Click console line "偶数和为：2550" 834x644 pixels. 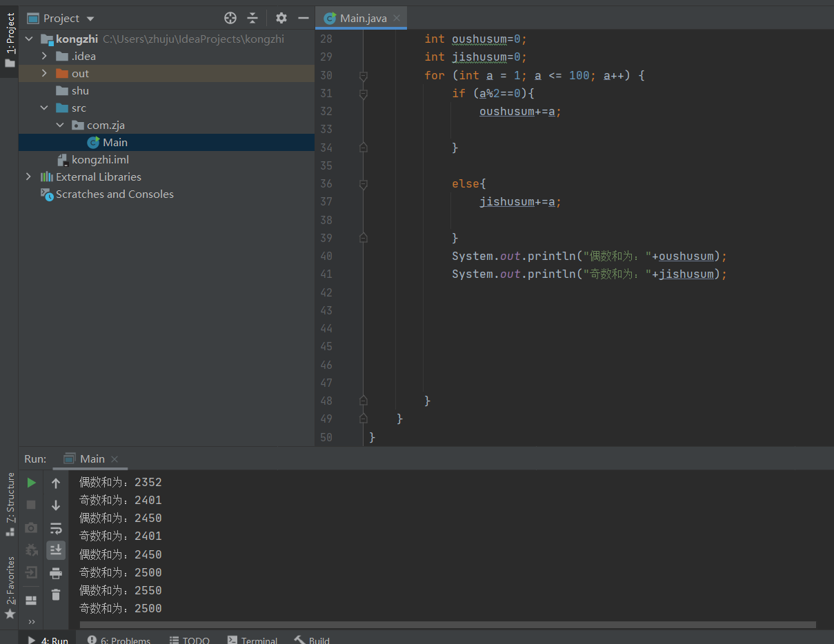(121, 590)
